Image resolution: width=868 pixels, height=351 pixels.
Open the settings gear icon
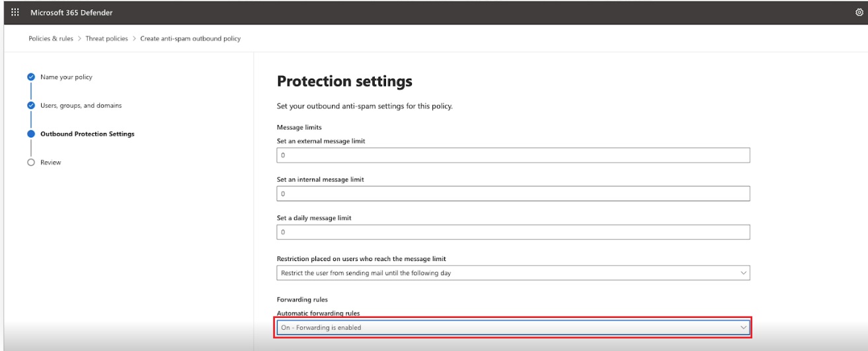pyautogui.click(x=857, y=11)
